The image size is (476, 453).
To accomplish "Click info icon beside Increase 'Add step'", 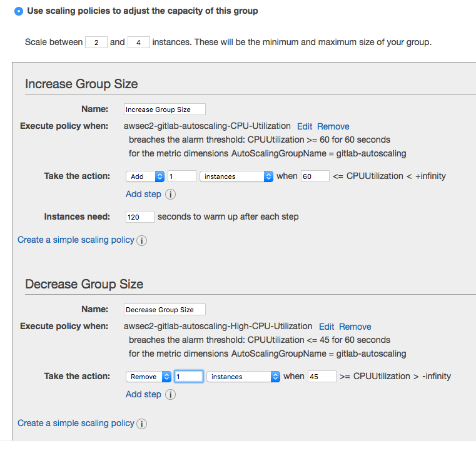I will [x=170, y=195].
